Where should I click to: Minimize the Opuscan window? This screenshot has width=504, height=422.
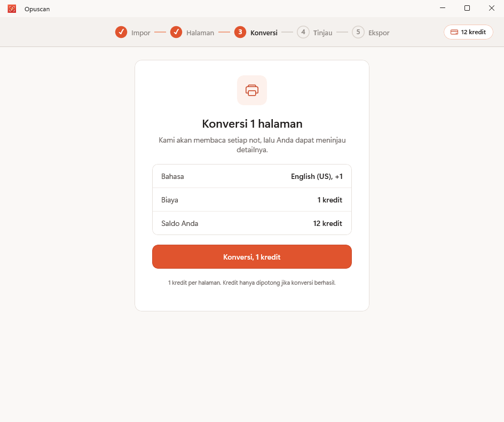click(x=443, y=9)
